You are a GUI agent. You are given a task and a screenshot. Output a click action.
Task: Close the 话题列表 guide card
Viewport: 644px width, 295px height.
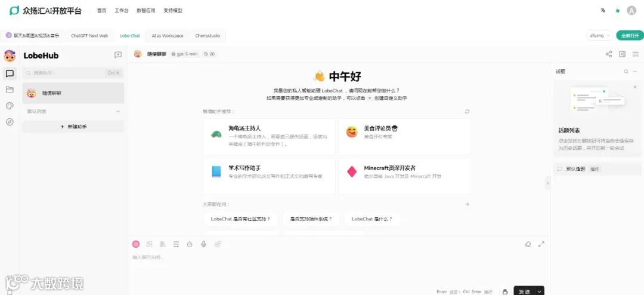tap(635, 87)
